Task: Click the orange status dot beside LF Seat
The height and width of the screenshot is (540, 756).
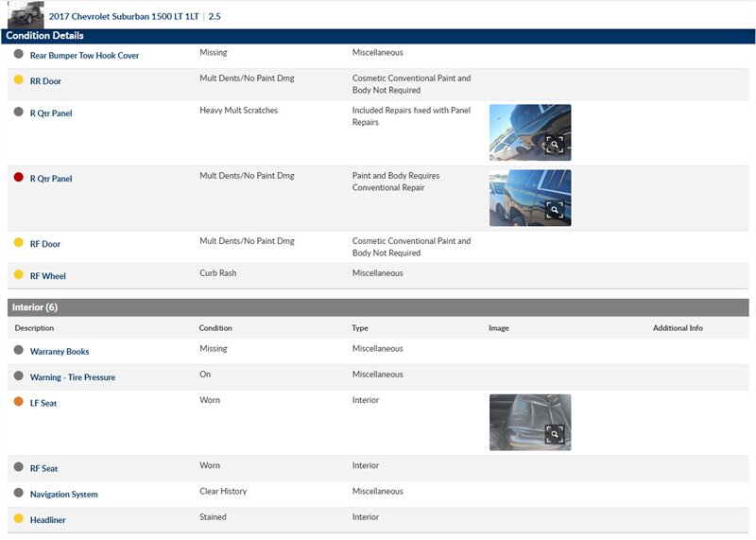Action: coord(19,402)
